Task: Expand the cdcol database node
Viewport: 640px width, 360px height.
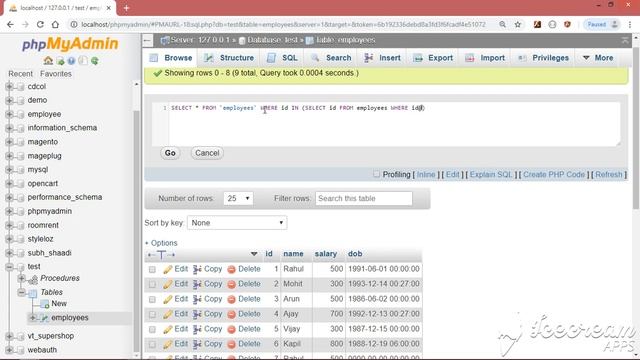Action: click(9, 87)
